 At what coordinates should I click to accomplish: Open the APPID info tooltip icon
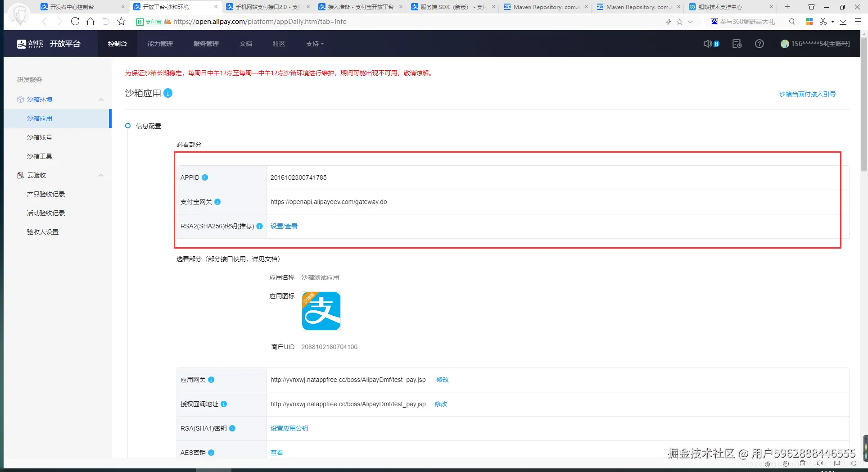click(x=205, y=177)
